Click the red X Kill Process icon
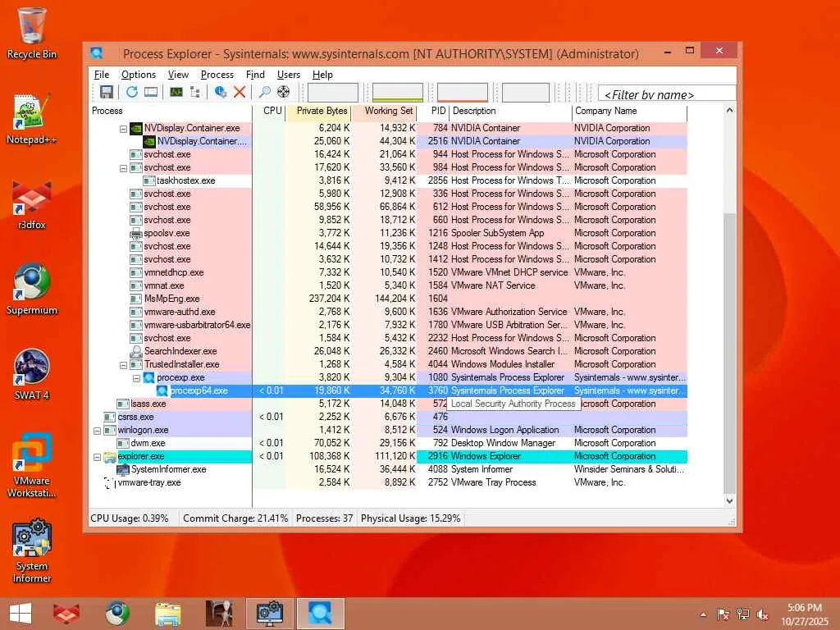This screenshot has height=630, width=840. tap(240, 92)
